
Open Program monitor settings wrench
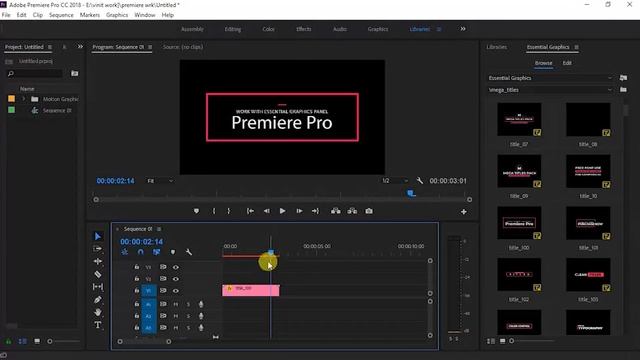coord(420,180)
